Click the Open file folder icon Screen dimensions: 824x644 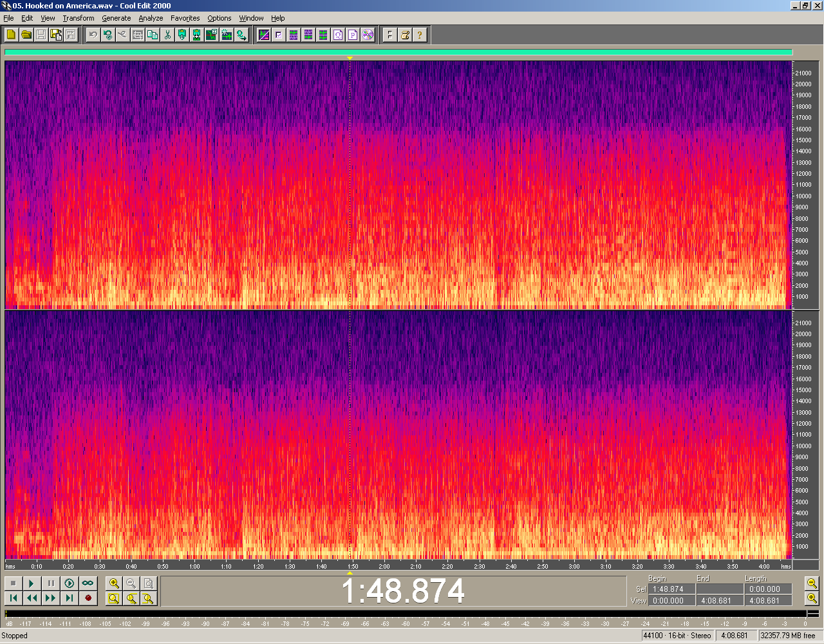pyautogui.click(x=26, y=35)
